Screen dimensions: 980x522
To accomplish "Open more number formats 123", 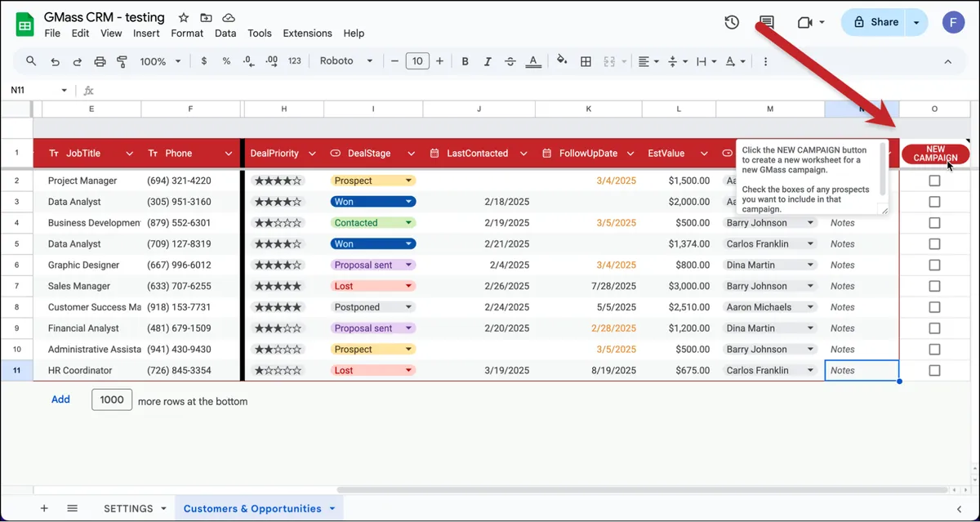I will click(295, 61).
